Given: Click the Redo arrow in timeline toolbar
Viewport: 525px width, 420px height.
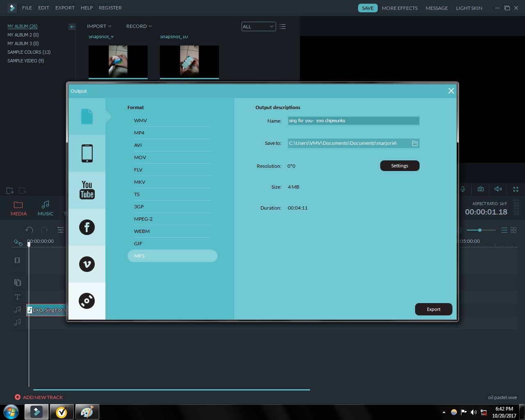Looking at the screenshot, I should [45, 230].
